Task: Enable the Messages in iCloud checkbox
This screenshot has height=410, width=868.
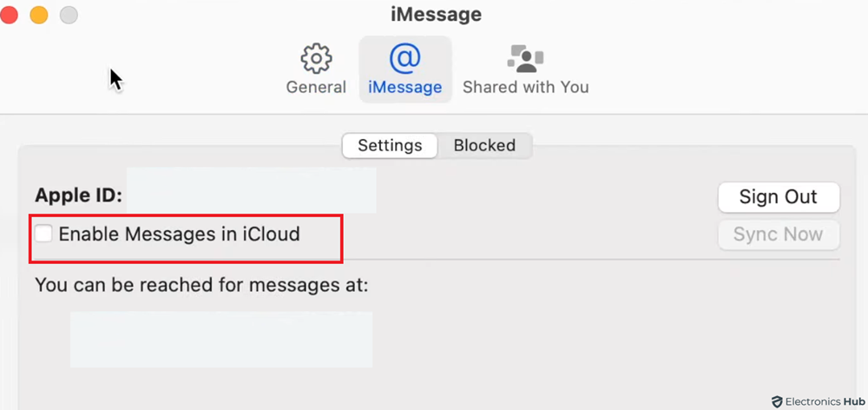Action: coord(43,234)
